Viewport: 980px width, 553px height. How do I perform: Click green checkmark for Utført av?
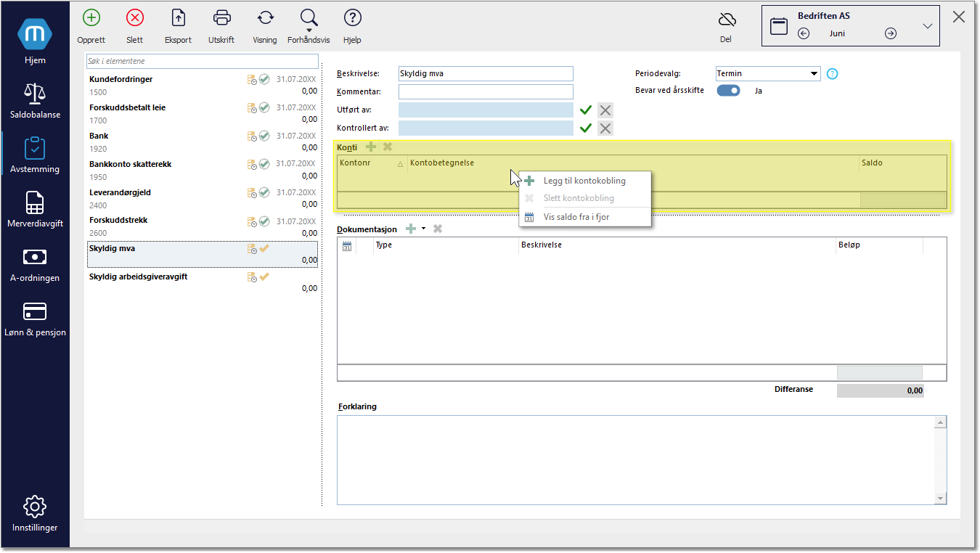click(x=586, y=110)
